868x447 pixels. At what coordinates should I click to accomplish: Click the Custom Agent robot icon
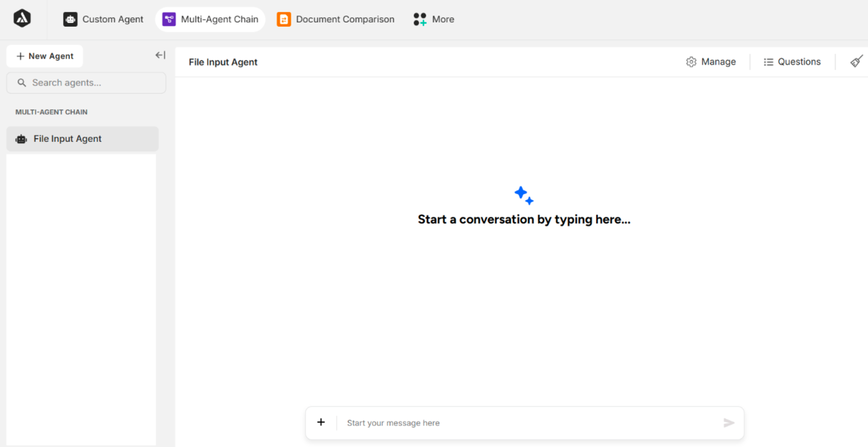tap(70, 19)
